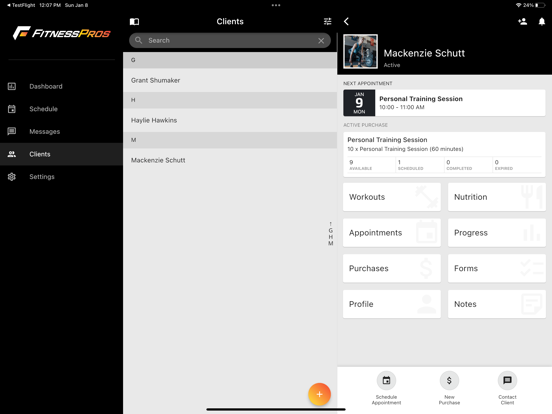This screenshot has width=552, height=414.
Task: Click the M section header row
Action: [x=230, y=140]
